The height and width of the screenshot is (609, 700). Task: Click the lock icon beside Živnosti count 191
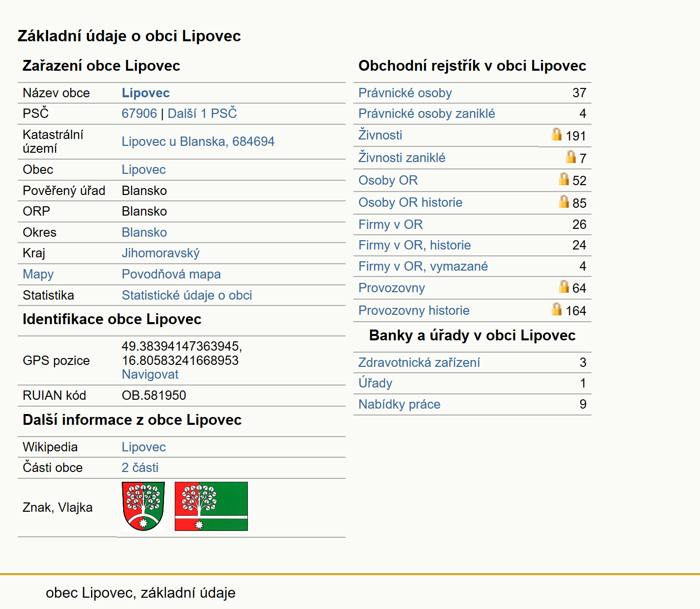pos(556,134)
